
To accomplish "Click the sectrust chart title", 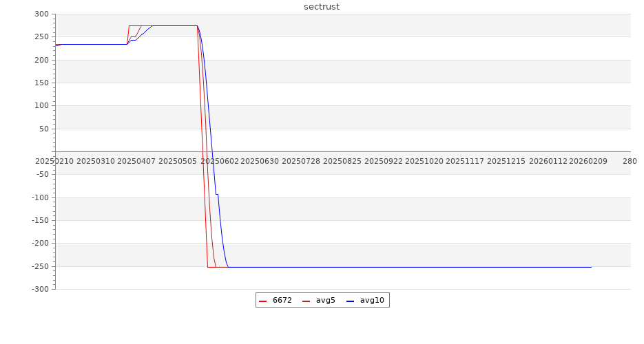I will tap(322, 7).
